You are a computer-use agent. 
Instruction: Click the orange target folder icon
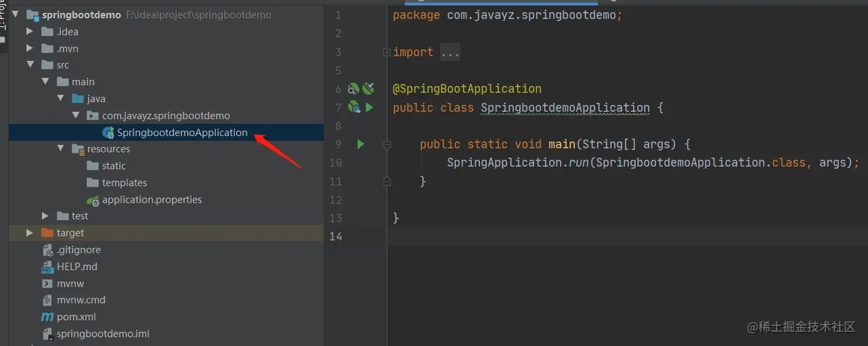(x=47, y=233)
